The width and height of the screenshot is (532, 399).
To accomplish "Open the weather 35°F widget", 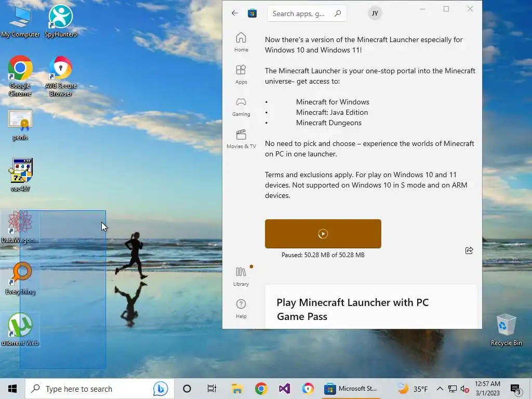I will click(x=412, y=389).
